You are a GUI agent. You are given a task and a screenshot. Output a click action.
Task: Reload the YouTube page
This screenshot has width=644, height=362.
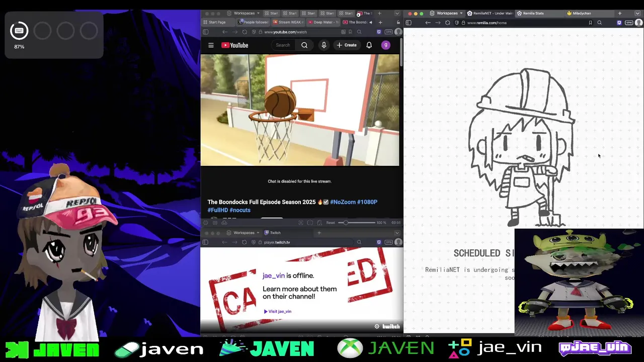tap(245, 32)
